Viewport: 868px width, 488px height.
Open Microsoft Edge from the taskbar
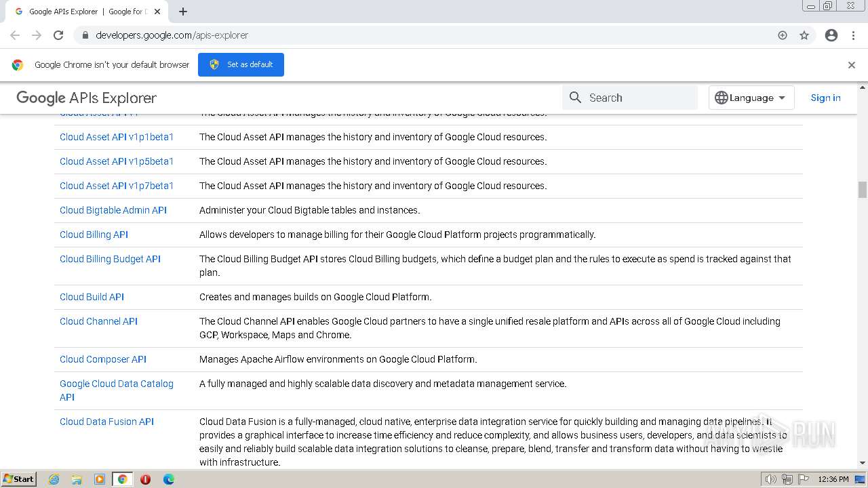pos(169,479)
